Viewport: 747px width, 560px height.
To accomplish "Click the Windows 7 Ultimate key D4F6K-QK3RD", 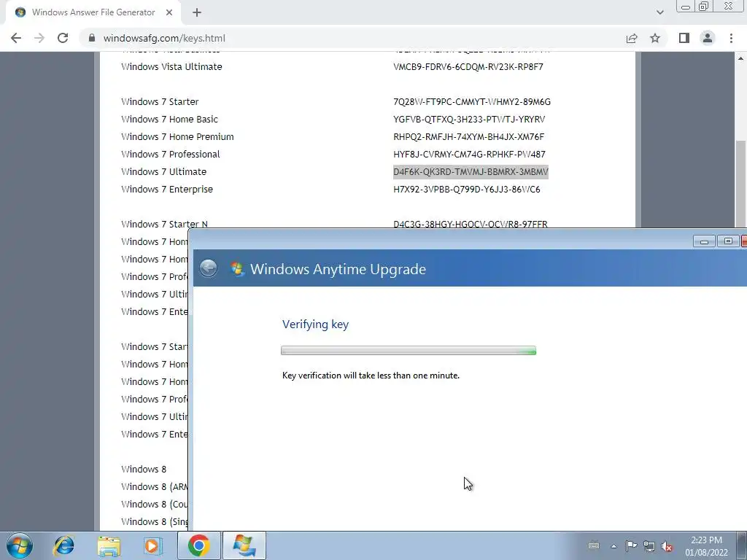I will tap(471, 172).
